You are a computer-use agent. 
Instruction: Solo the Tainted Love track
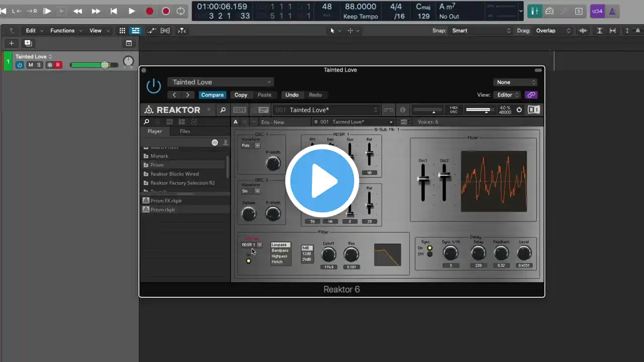39,65
